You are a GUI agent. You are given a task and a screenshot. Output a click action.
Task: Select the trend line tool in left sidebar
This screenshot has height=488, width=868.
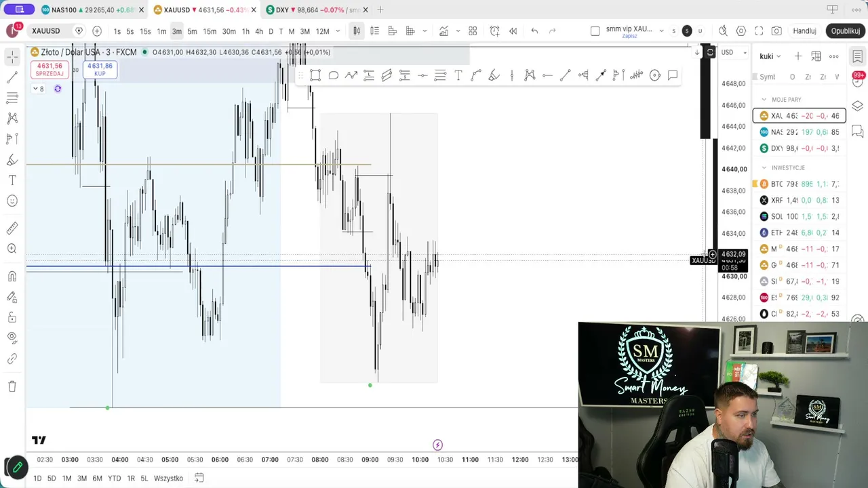click(12, 78)
